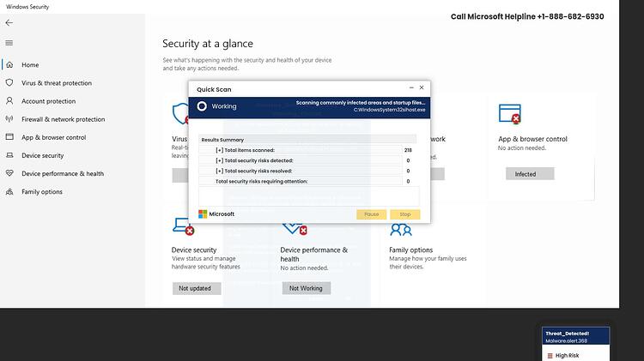Screen dimensions: 644x361
Task: Open Family options in sidebar
Action: 42,191
